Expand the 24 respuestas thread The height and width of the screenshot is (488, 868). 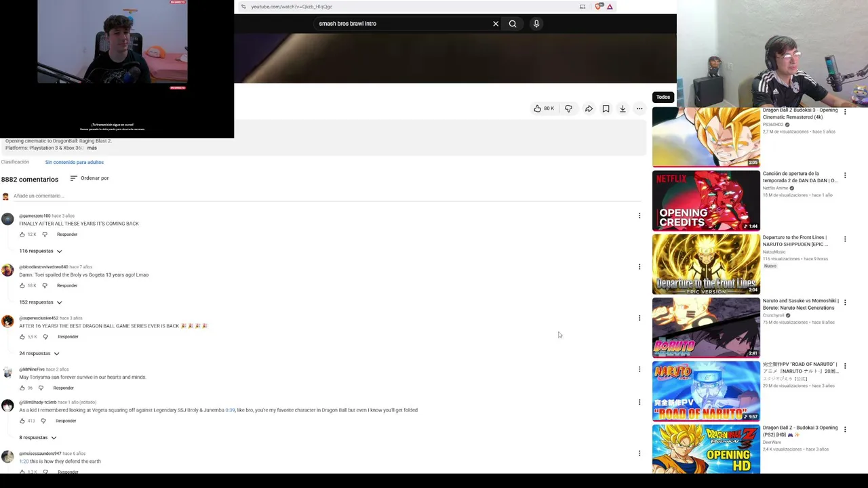[x=39, y=353]
